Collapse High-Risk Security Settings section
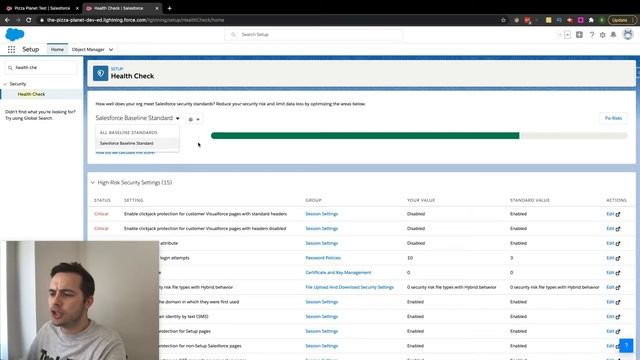Image resolution: width=640 pixels, height=360 pixels. coord(93,182)
